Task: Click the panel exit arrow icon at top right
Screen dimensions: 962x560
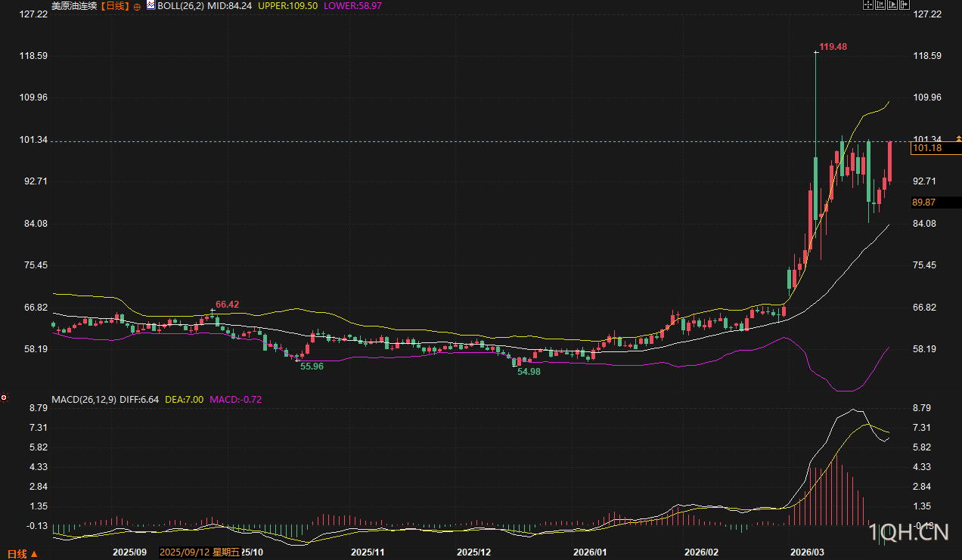Action: (904, 5)
